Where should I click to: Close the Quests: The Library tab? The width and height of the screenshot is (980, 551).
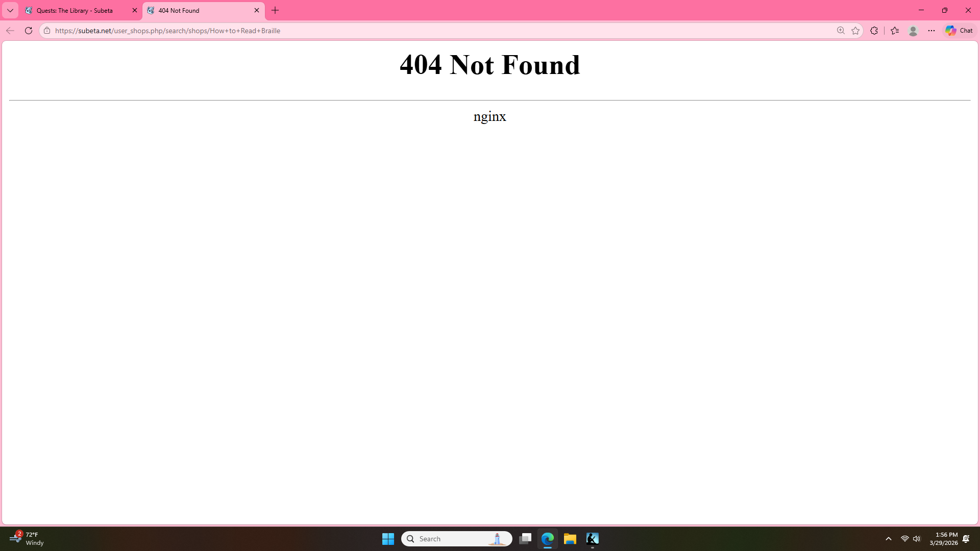pyautogui.click(x=135, y=10)
